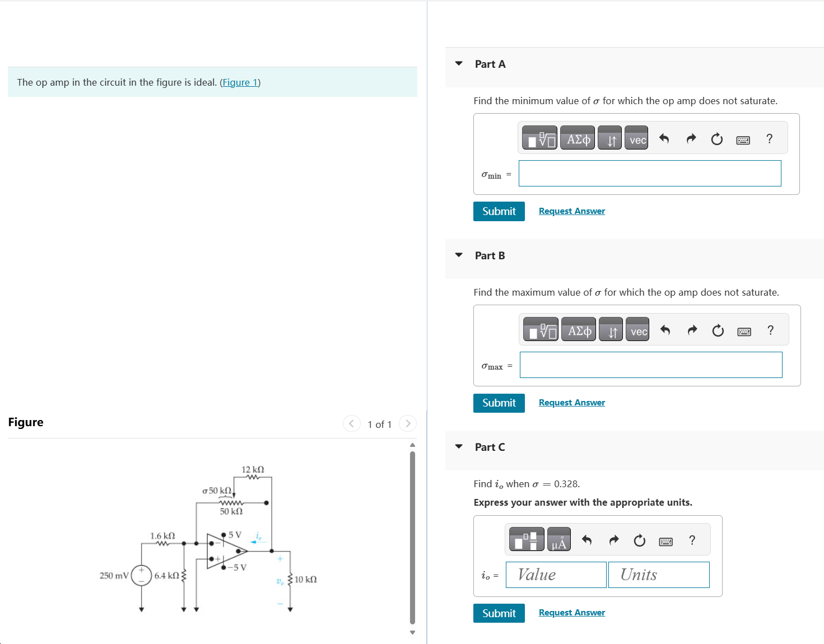Show keyboard shortcuts in Part A
The width and height of the screenshot is (824, 644).
click(743, 139)
